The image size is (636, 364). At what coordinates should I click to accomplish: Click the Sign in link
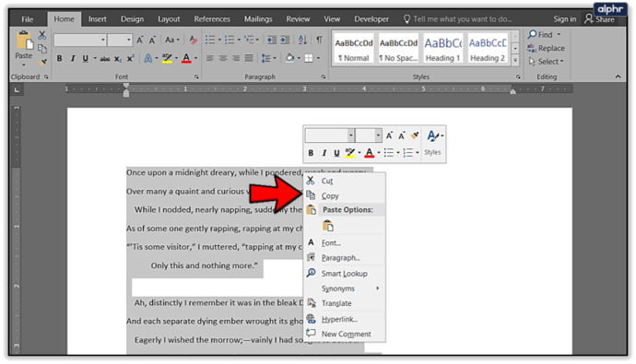(564, 19)
